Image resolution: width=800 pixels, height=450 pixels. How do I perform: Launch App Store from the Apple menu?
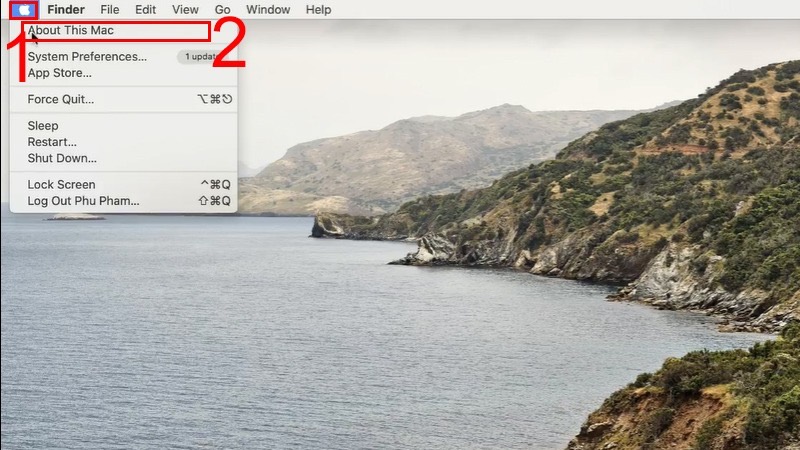coord(59,73)
